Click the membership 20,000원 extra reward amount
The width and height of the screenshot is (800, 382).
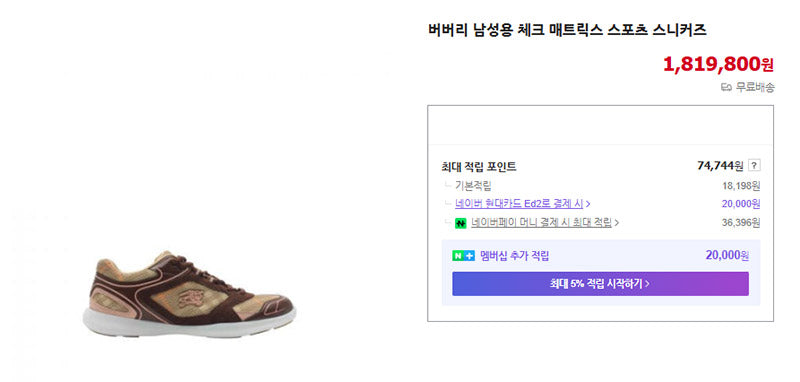(x=727, y=256)
